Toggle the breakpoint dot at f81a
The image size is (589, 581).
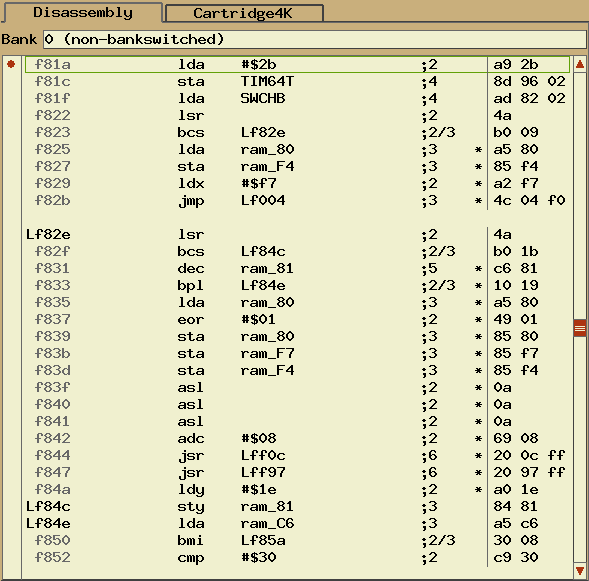tap(11, 64)
